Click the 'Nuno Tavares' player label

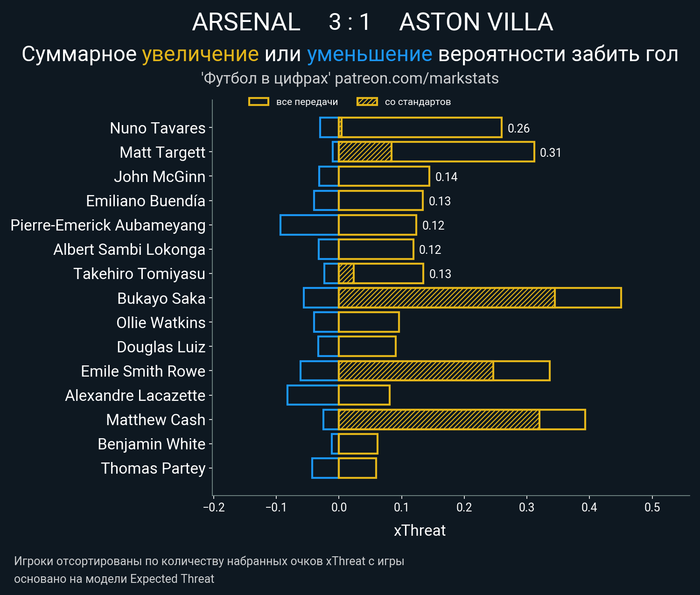pyautogui.click(x=157, y=128)
